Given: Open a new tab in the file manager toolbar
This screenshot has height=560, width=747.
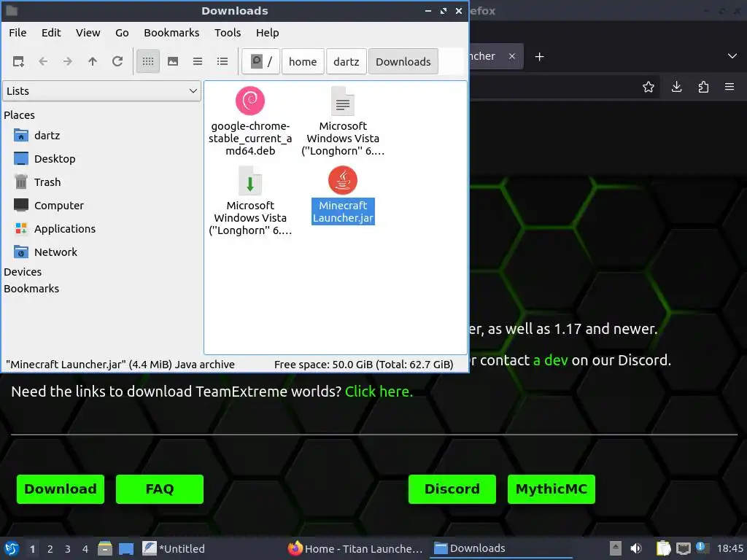Looking at the screenshot, I should coord(18,61).
